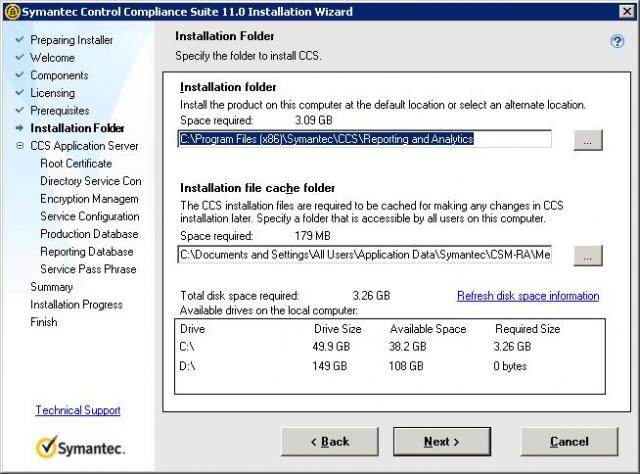Select Installation Folder step in sidebar
Image resolution: width=640 pixels, height=474 pixels.
(x=77, y=128)
